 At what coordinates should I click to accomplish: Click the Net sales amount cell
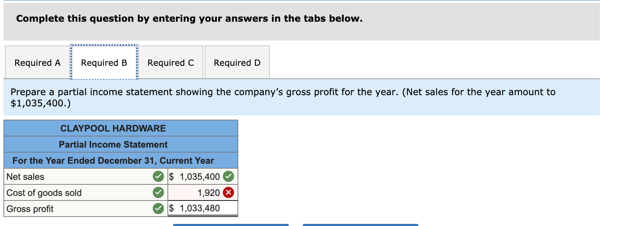(200, 177)
